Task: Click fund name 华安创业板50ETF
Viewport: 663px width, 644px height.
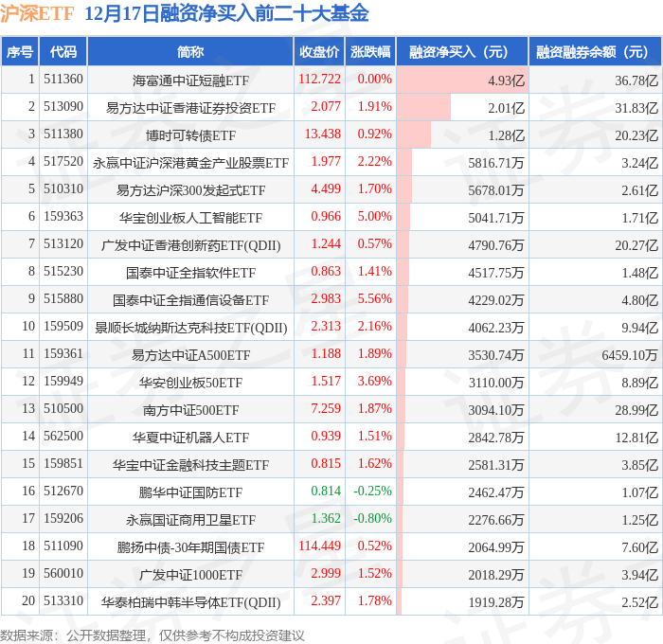Action: tap(190, 383)
